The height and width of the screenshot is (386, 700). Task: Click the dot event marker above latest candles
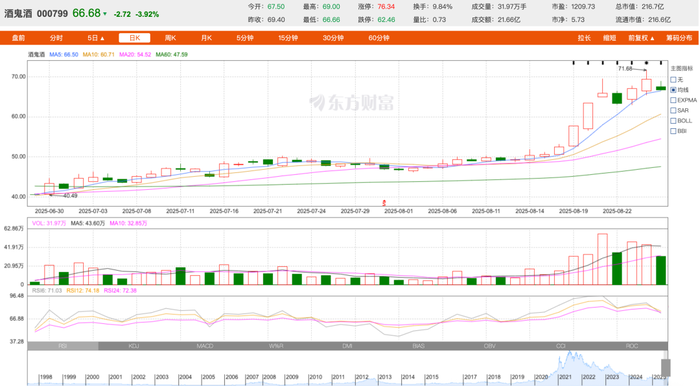click(x=646, y=63)
